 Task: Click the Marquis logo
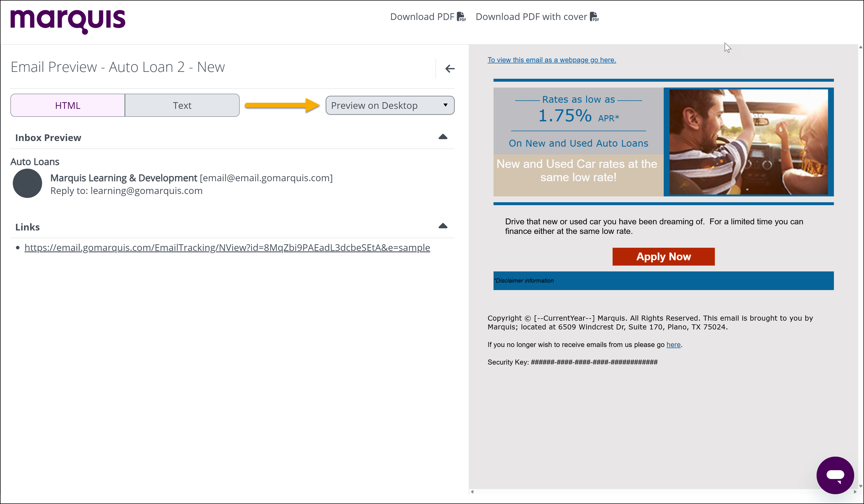[68, 21]
